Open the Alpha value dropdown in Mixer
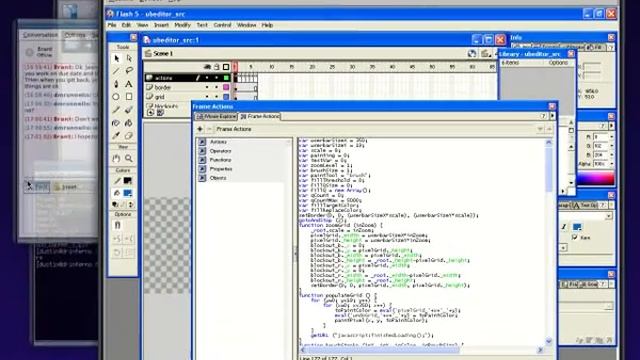Image resolution: width=640 pixels, height=360 pixels. click(611, 164)
